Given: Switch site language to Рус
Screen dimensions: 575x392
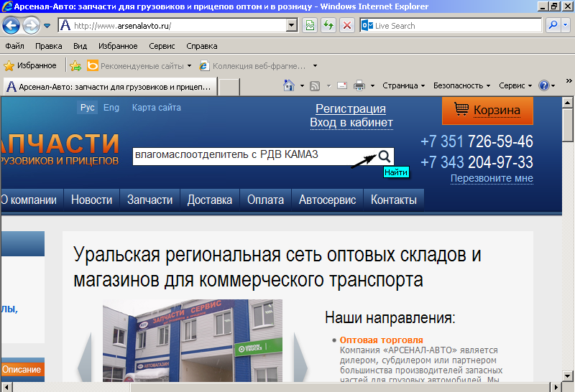Looking at the screenshot, I should click(x=87, y=108).
